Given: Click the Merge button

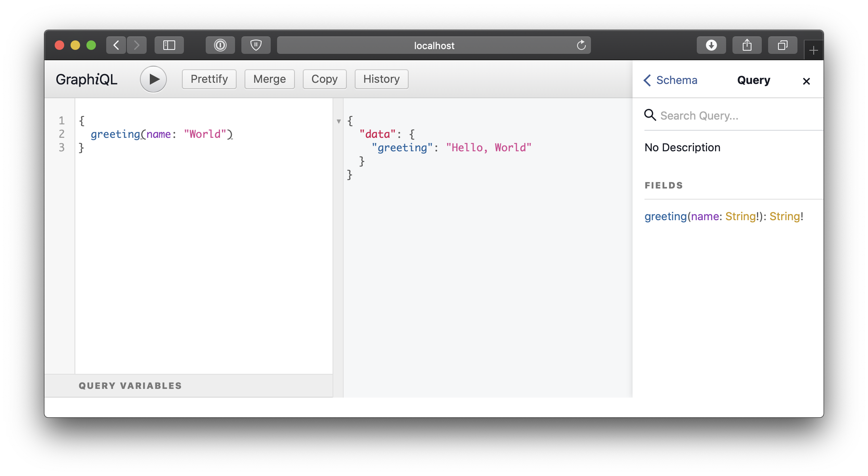Looking at the screenshot, I should (269, 78).
